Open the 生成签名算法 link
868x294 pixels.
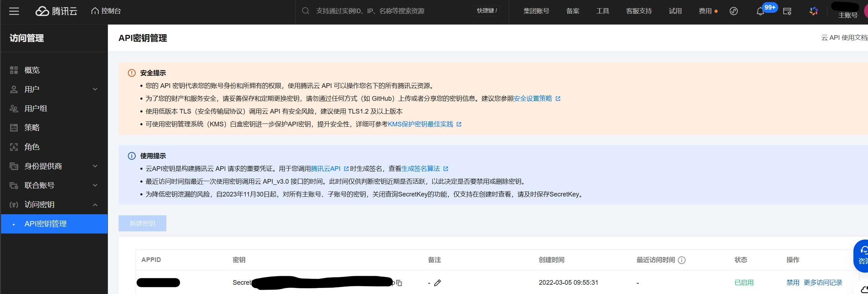click(x=421, y=169)
